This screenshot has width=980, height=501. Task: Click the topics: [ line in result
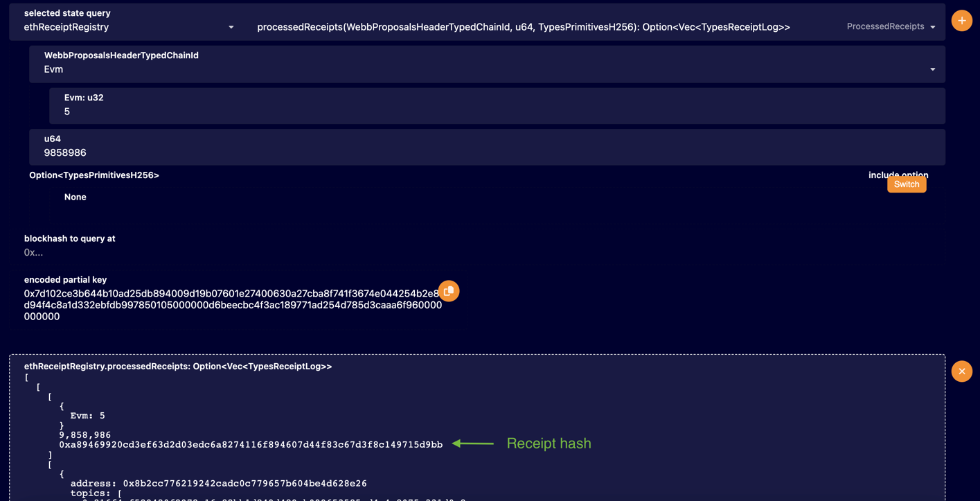tap(96, 493)
